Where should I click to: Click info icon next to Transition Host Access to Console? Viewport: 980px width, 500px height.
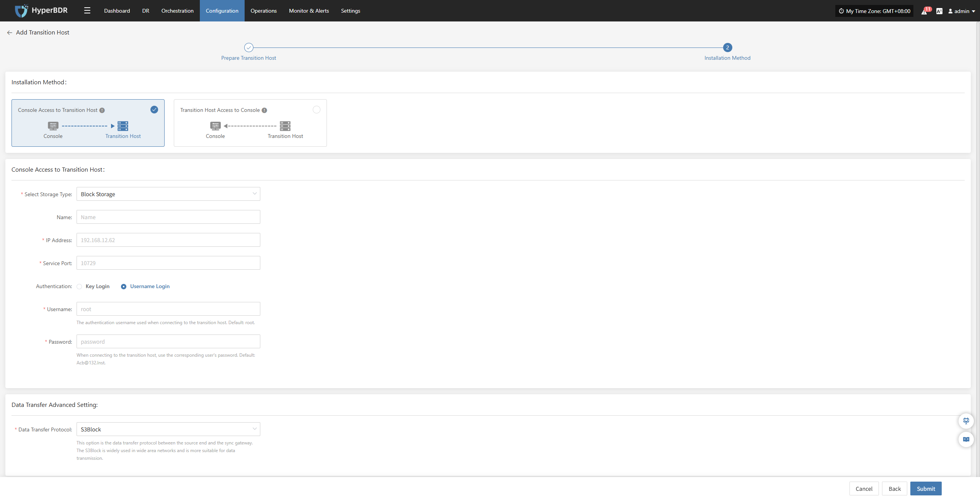[x=265, y=110]
